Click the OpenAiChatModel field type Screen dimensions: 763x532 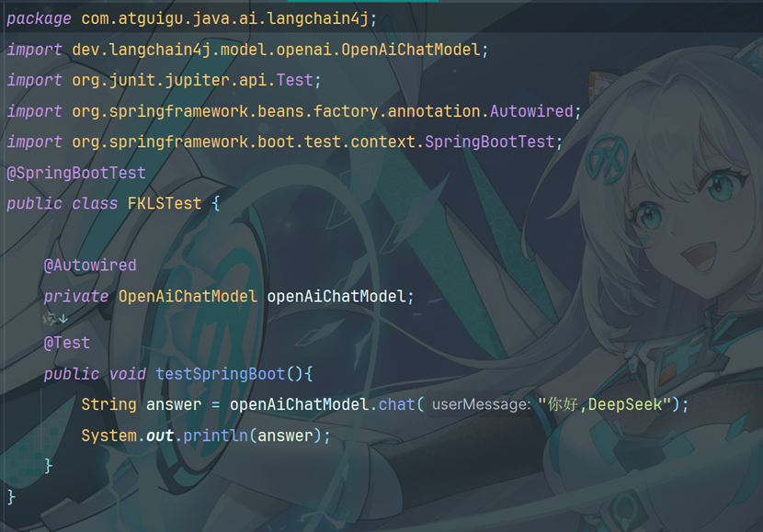tap(188, 296)
